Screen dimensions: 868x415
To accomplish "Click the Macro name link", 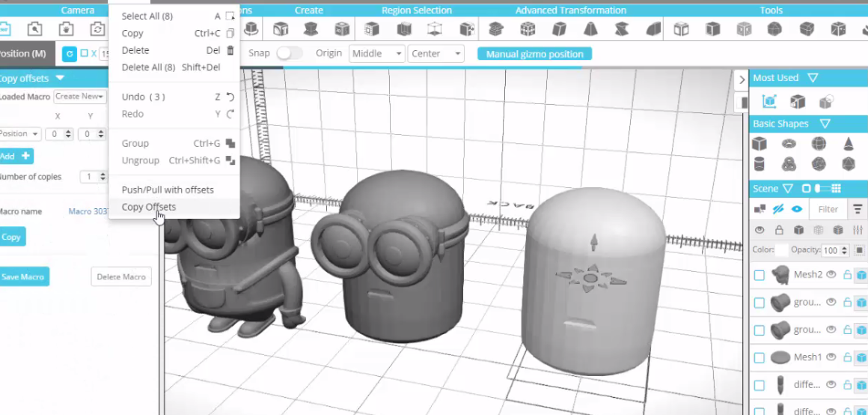I will pyautogui.click(x=87, y=211).
